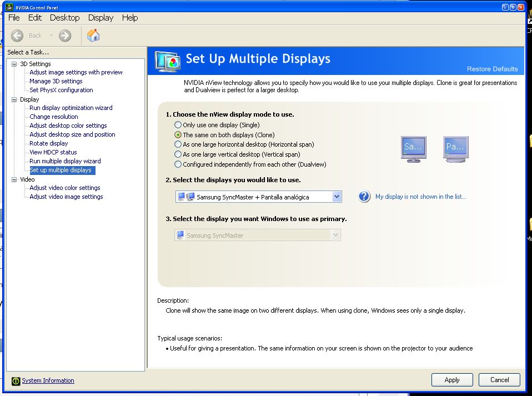Open the System Information link

(48, 381)
